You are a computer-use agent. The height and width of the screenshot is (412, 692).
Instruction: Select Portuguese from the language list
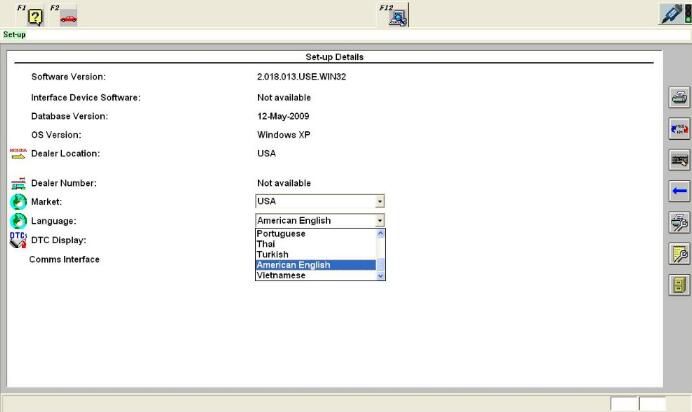pos(281,234)
